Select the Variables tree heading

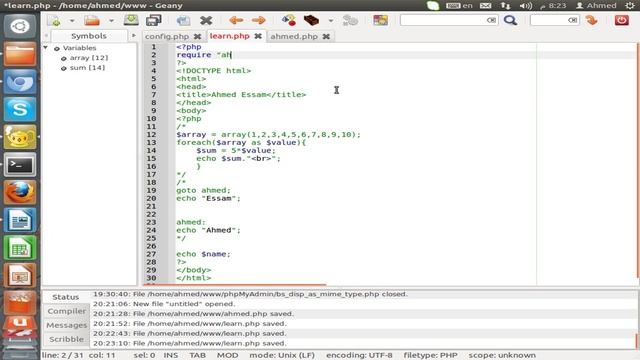[79, 48]
